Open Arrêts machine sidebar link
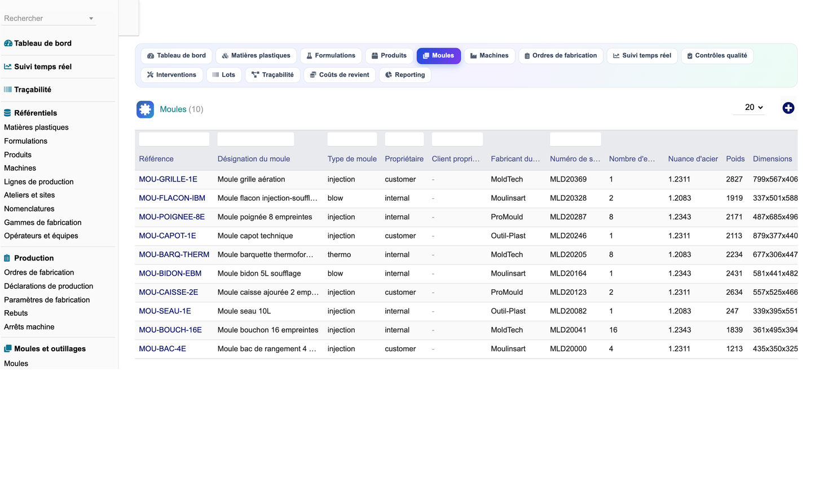815x504 pixels. pos(29,327)
